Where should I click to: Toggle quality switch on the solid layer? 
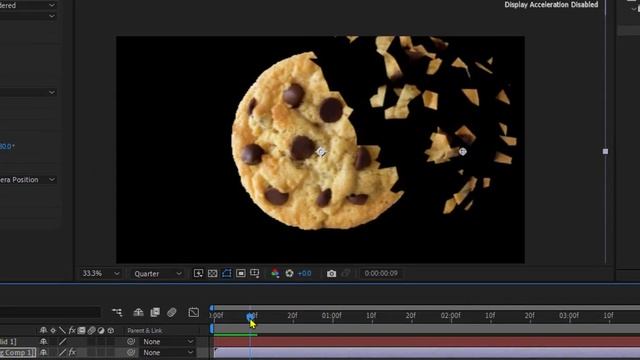[x=62, y=342]
